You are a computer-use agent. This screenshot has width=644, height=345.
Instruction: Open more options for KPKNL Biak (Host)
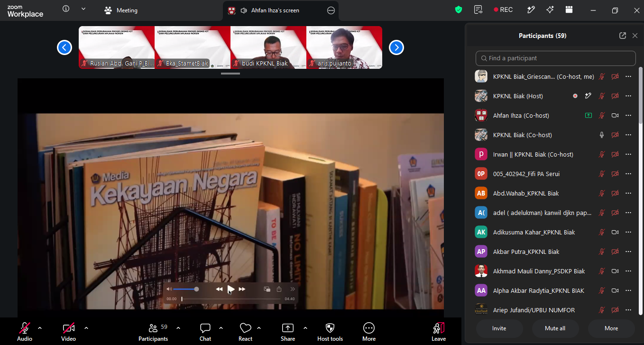pos(628,96)
